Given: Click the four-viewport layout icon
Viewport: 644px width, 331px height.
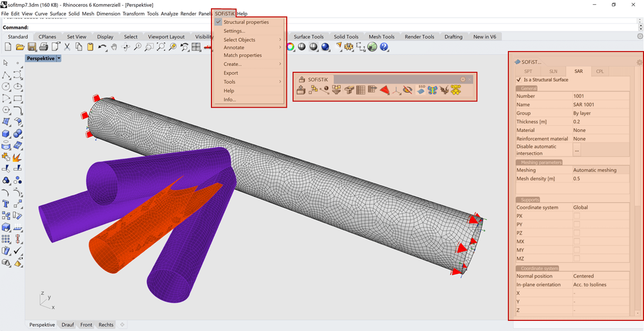Looking at the screenshot, I should click(196, 47).
